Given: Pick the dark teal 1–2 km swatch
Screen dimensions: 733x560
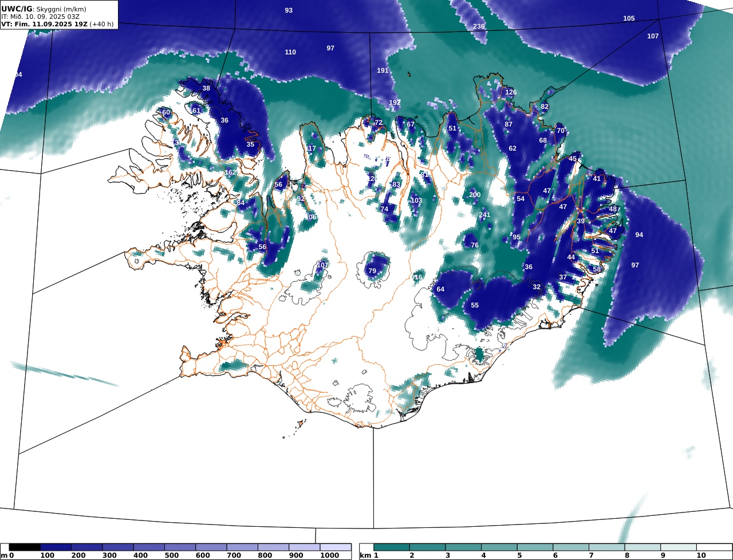Looking at the screenshot, I should (392, 547).
